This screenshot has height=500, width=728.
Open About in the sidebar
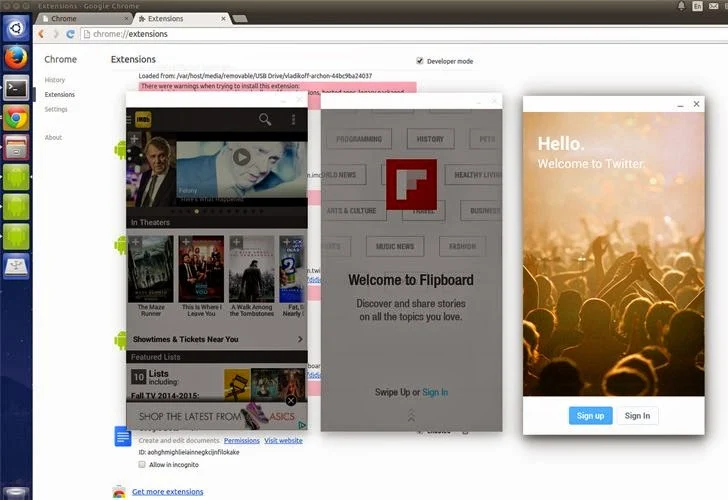(53, 137)
